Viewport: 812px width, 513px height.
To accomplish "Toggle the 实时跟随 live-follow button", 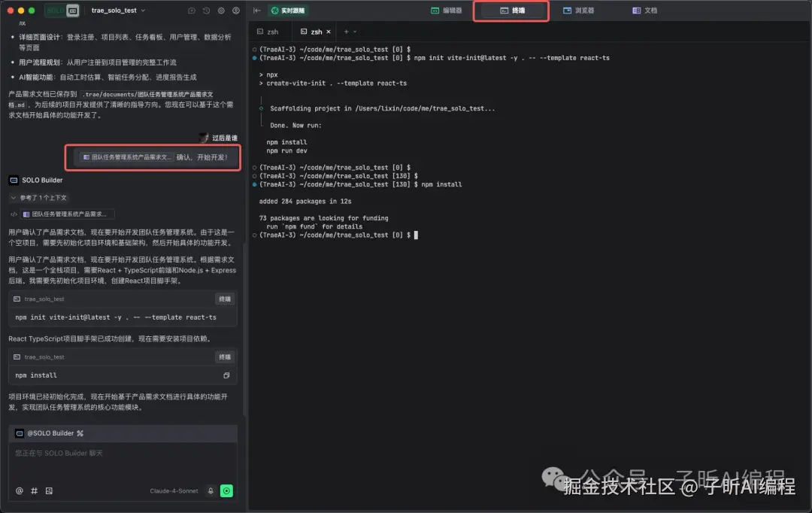I will [288, 11].
